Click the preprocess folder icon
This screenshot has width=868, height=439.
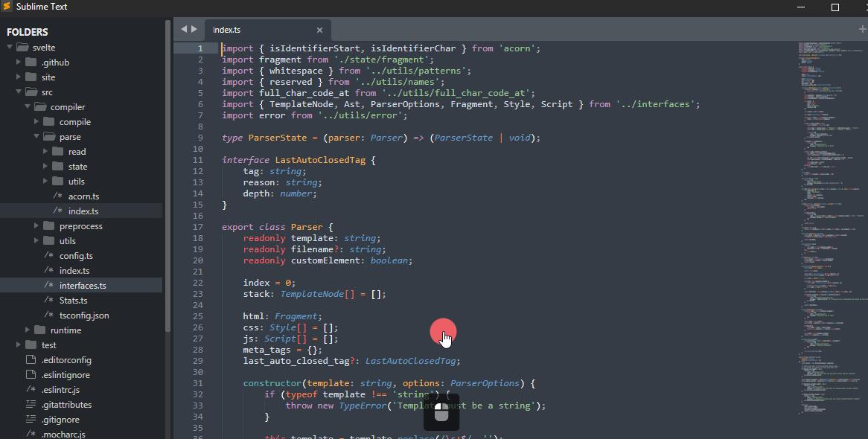[x=48, y=226]
